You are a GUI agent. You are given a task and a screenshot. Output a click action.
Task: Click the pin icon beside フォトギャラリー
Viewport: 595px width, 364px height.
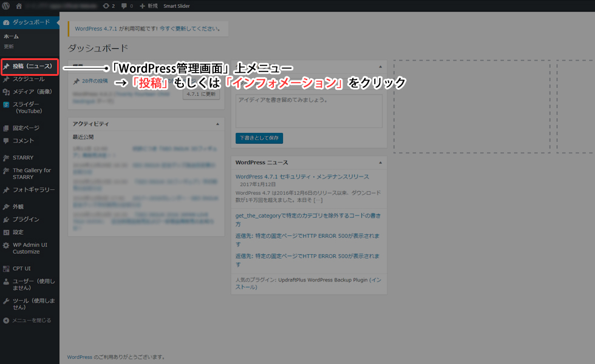pyautogui.click(x=6, y=190)
